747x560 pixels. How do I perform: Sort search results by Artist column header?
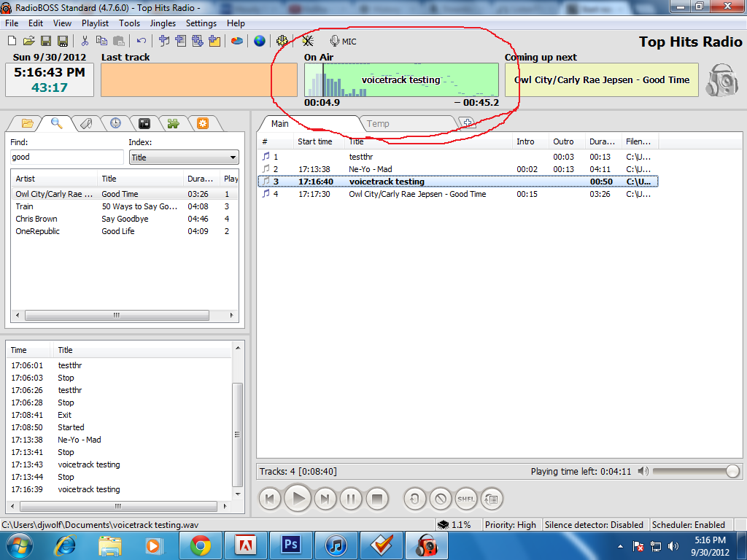point(54,179)
